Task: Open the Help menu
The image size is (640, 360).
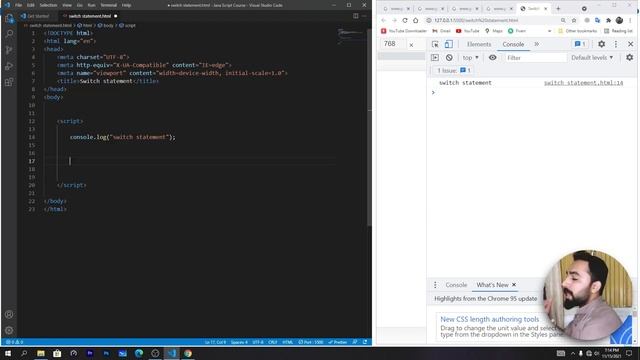Action: tap(127, 5)
